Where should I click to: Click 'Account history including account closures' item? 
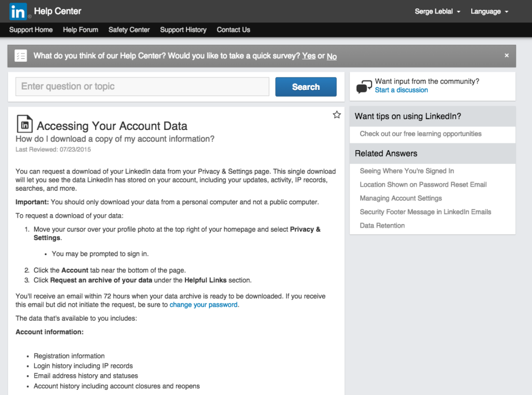[117, 386]
